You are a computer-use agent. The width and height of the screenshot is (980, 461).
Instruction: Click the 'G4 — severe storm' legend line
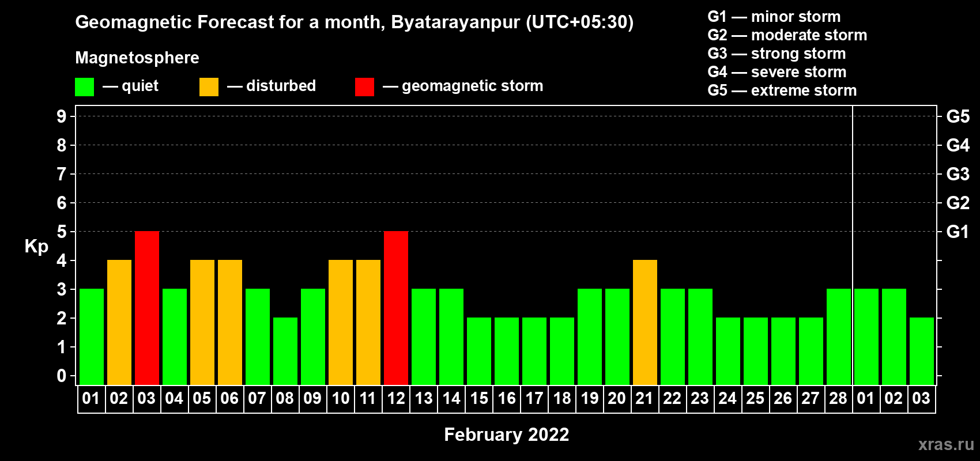point(777,72)
